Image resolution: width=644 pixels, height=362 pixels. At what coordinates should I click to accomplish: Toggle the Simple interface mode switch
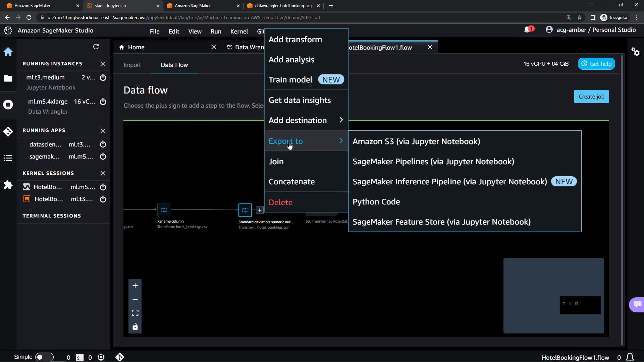point(44,357)
